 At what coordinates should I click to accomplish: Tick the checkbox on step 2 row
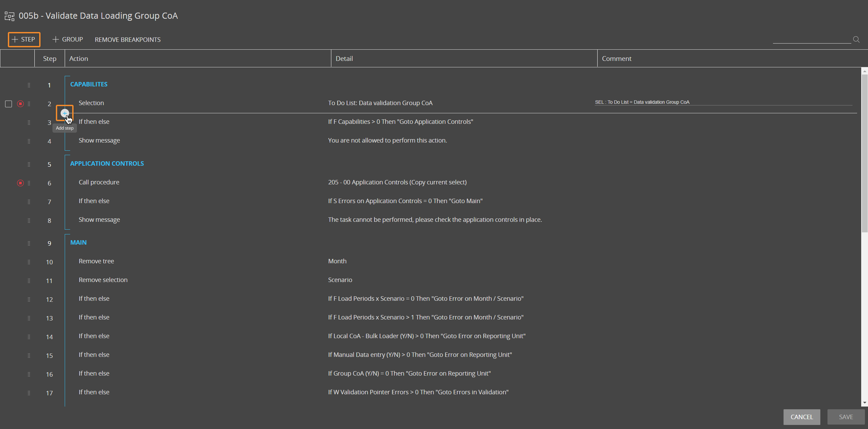pos(9,104)
